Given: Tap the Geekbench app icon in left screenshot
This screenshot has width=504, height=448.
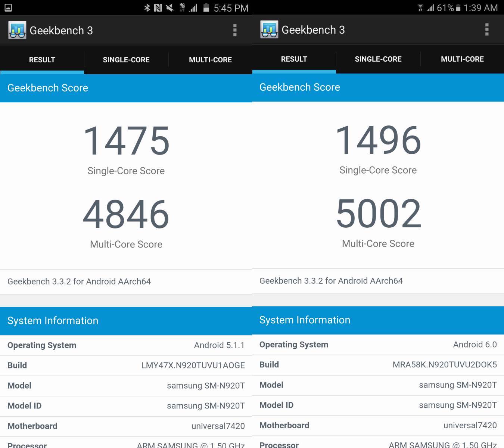Looking at the screenshot, I should (17, 31).
